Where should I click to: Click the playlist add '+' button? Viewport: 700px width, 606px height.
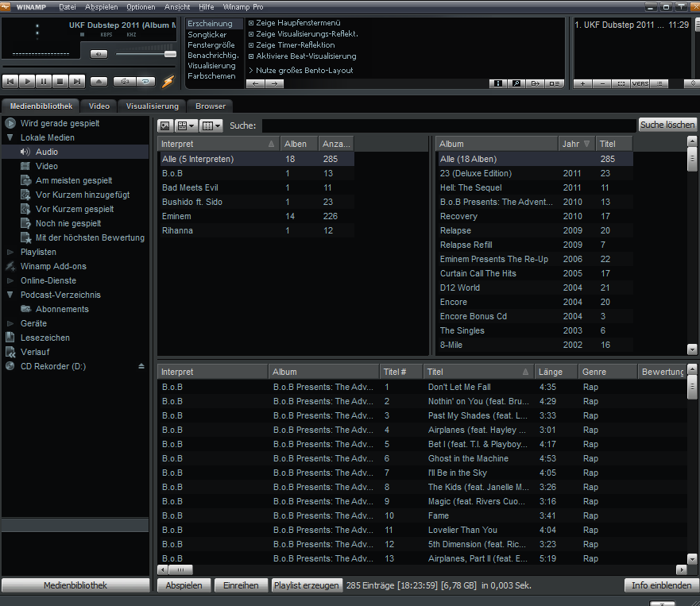(x=583, y=83)
